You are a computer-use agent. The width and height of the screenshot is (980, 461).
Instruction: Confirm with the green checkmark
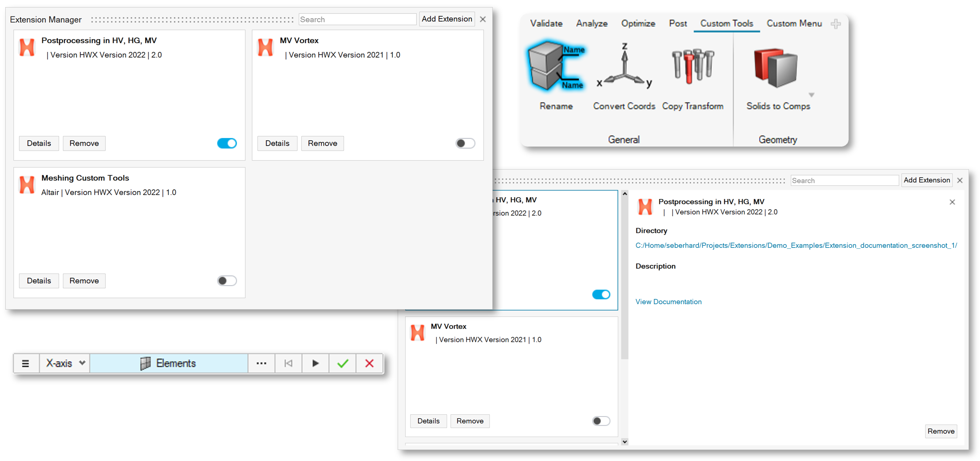[343, 363]
